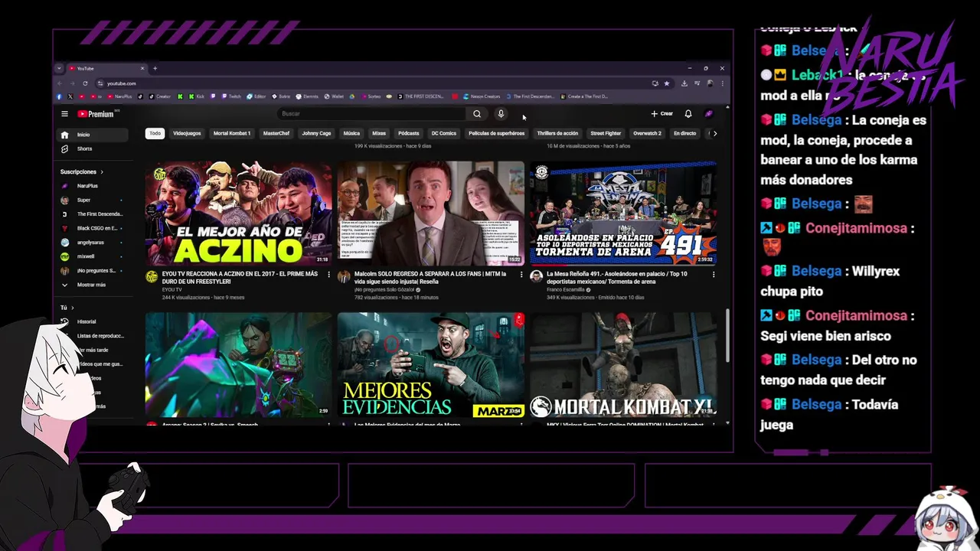The height and width of the screenshot is (551, 980).
Task: Focus the Buscar search field
Action: click(372, 114)
